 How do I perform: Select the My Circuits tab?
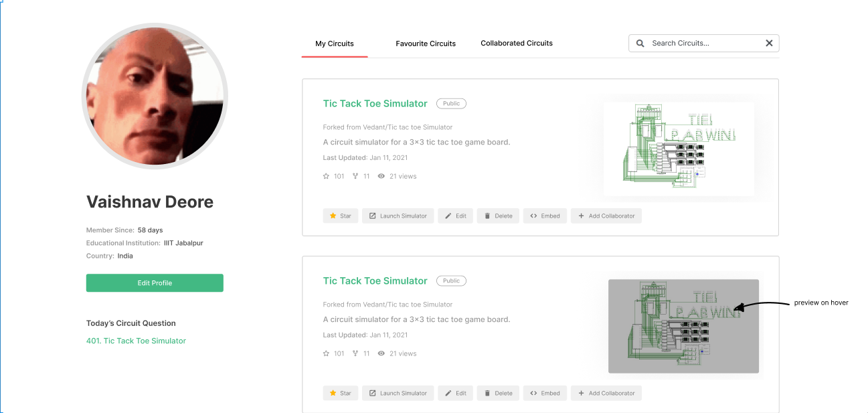pos(335,43)
